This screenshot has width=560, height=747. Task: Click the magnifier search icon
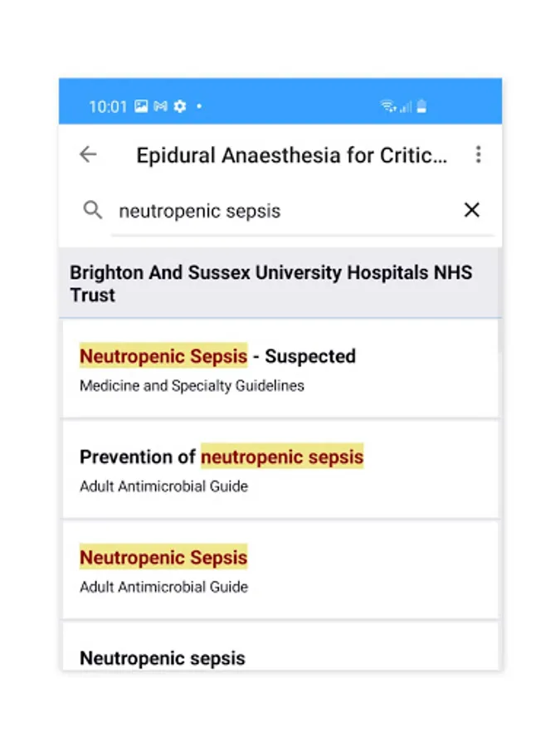[93, 210]
